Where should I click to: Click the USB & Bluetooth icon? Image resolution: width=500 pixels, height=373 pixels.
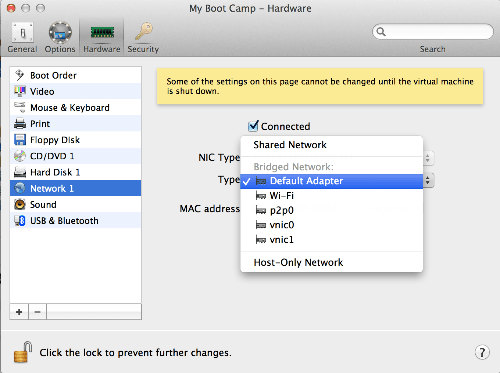click(x=20, y=220)
